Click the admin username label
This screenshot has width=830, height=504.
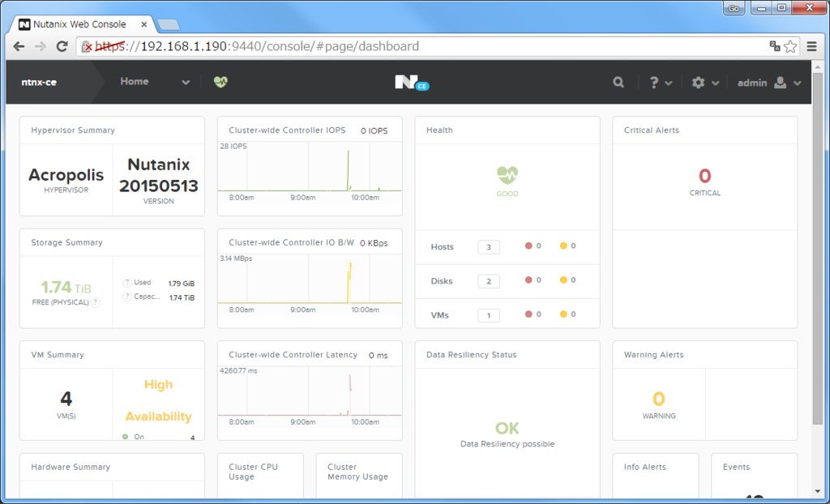(x=752, y=83)
